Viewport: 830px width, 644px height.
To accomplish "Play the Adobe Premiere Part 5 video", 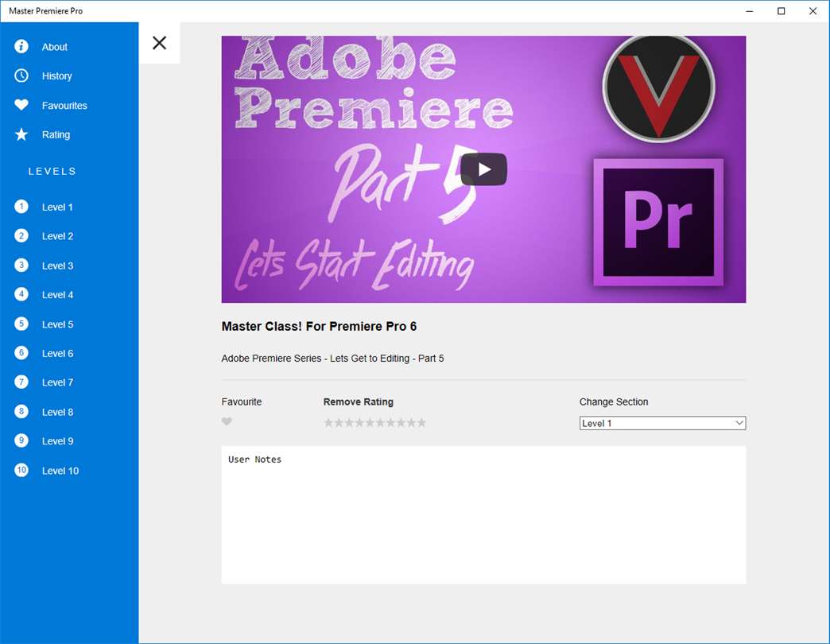I will pos(483,169).
